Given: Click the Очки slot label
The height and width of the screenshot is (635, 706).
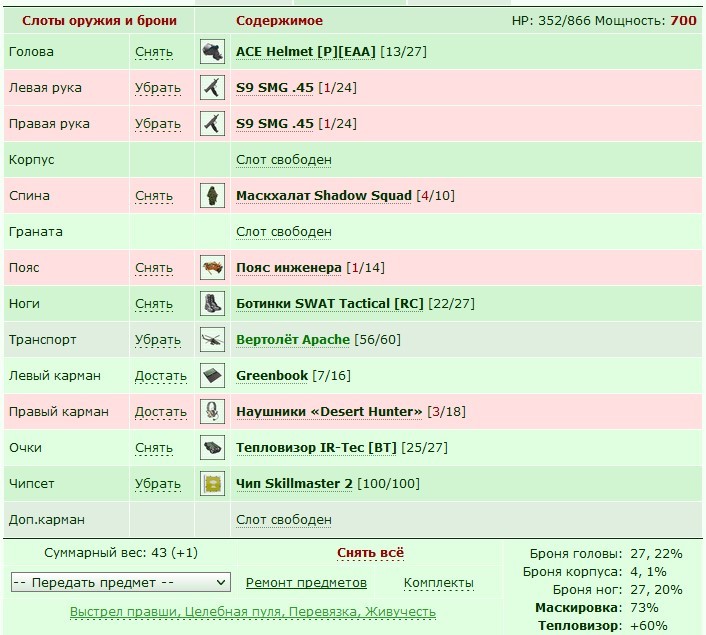Looking at the screenshot, I should pos(25,448).
